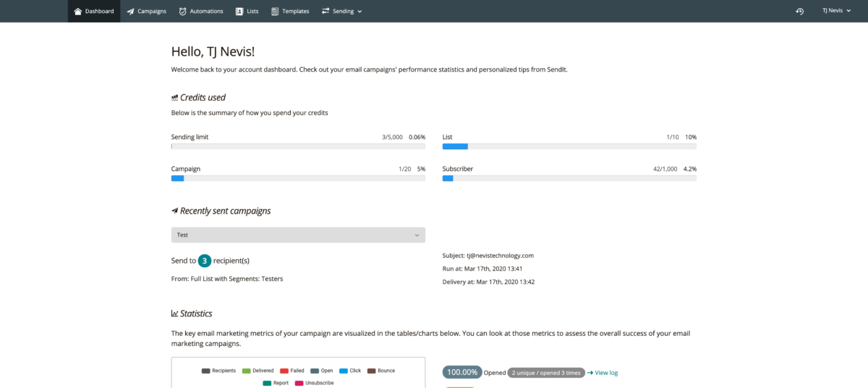Click the Campaigns paper plane icon
The image size is (868, 388).
[130, 12]
